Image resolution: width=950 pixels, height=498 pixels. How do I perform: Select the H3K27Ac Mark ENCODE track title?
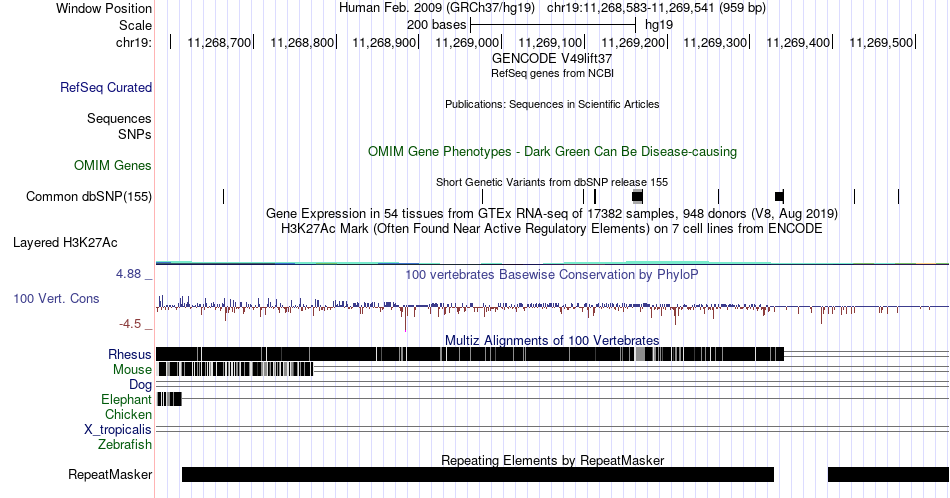[552, 228]
